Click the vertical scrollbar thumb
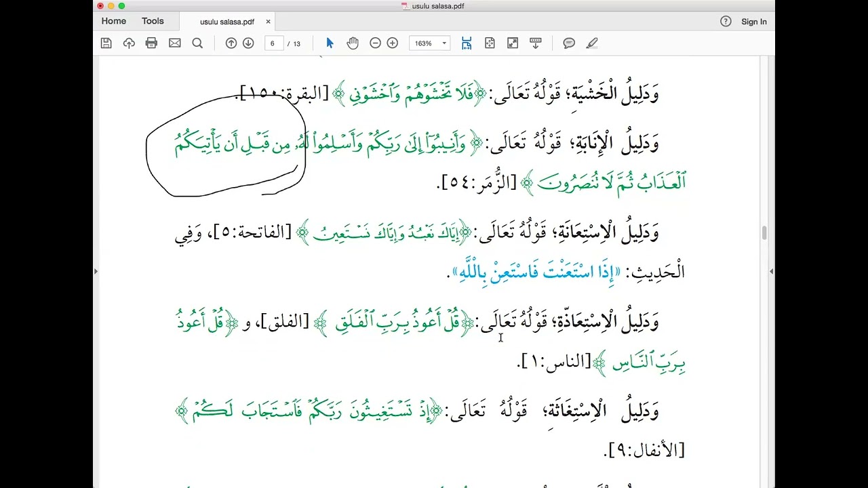The image size is (868, 488). pos(764,233)
